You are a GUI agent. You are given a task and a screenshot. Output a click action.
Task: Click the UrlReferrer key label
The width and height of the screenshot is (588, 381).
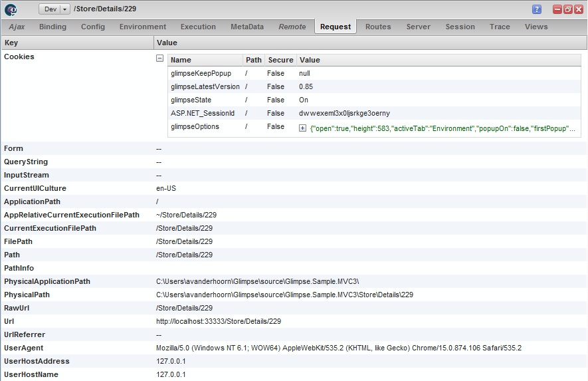pyautogui.click(x=25, y=335)
